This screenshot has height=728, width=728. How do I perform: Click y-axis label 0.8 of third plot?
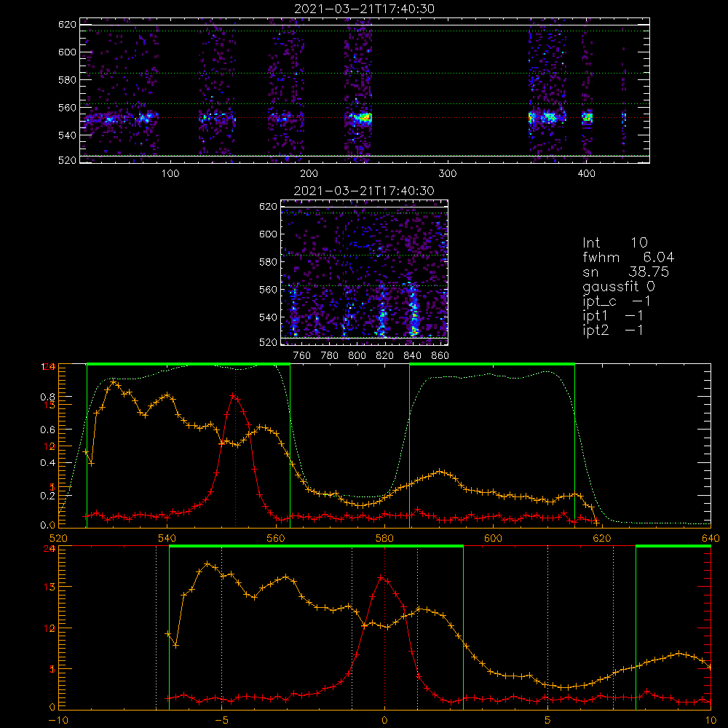(x=48, y=397)
